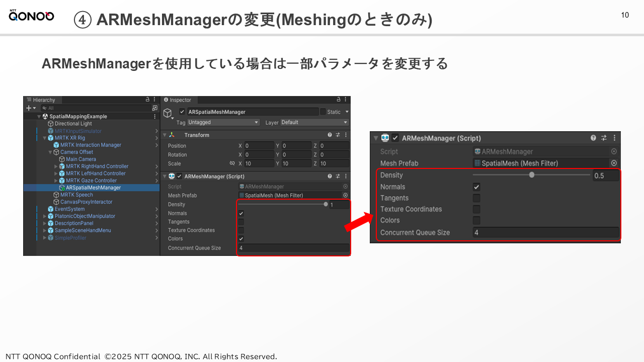Collapse the enlarged ARMeshManager component foldout
The height and width of the screenshot is (362, 644).
point(375,138)
